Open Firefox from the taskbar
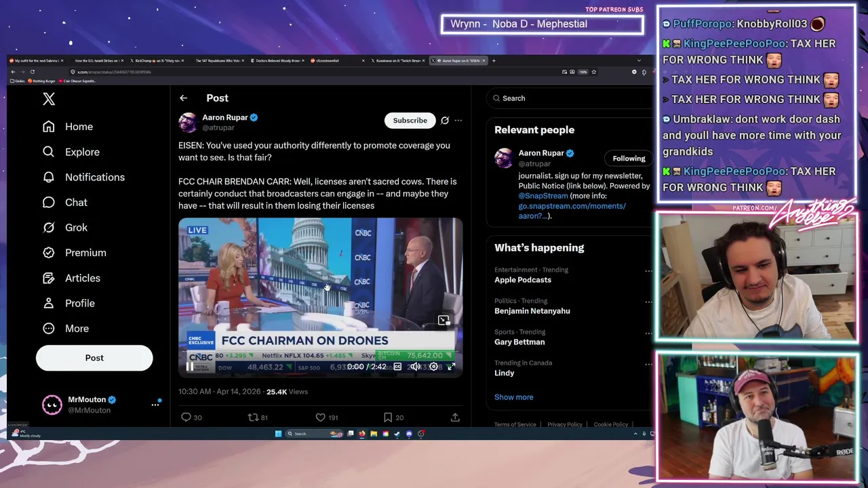 pyautogui.click(x=362, y=434)
